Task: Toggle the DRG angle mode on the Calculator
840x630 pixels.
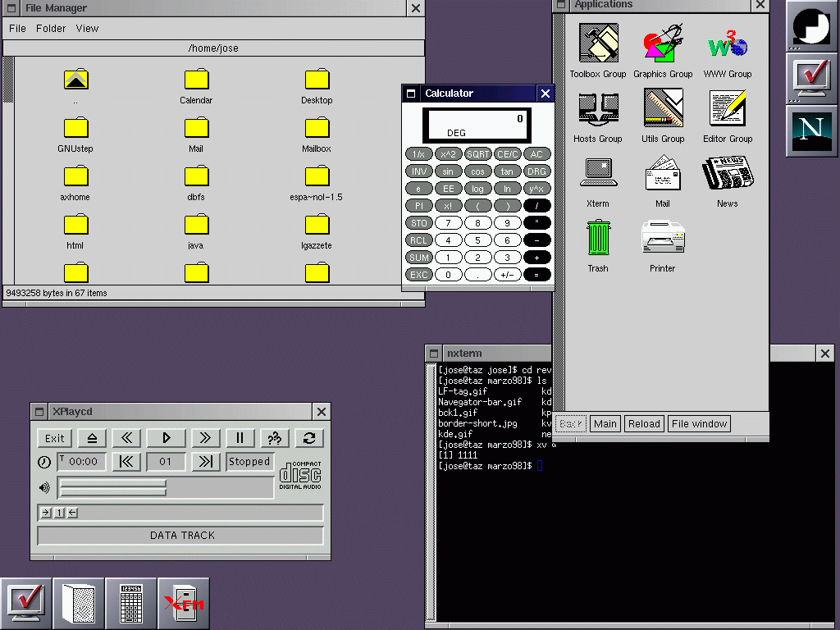Action: [x=536, y=171]
